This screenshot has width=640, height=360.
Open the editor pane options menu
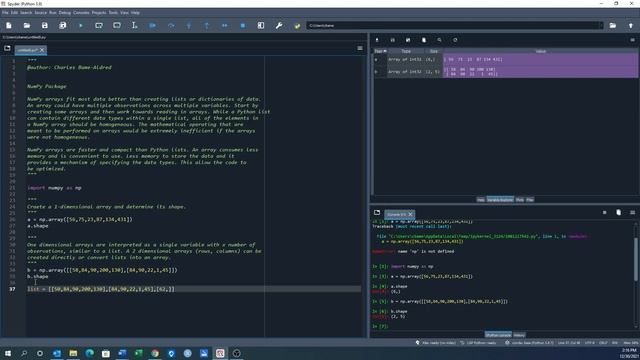360,48
